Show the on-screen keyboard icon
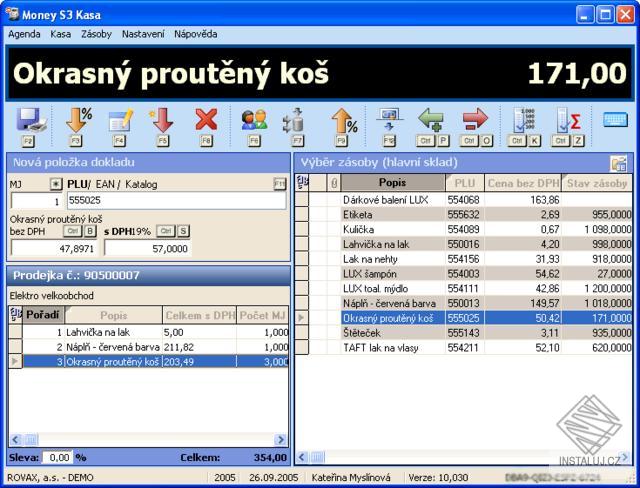The width and height of the screenshot is (640, 488). tap(615, 120)
